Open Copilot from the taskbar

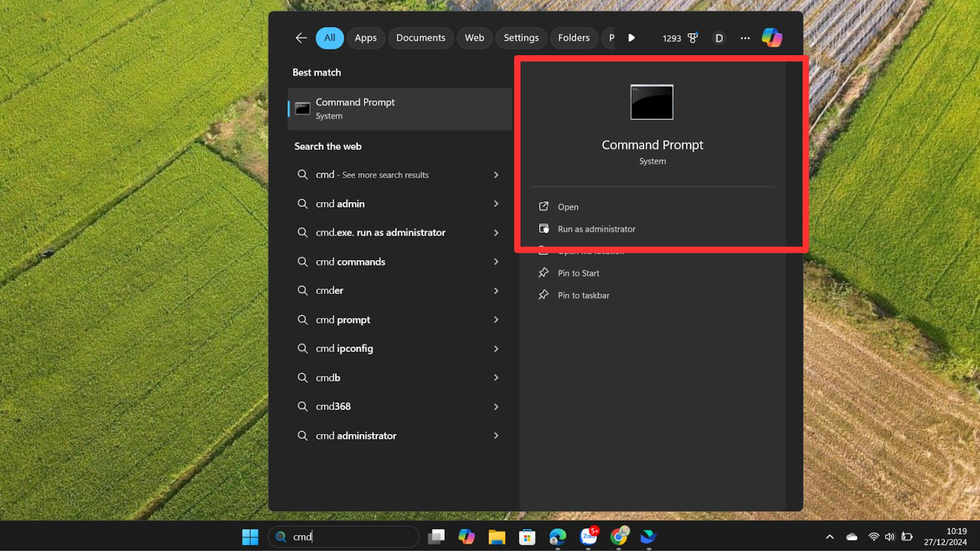click(466, 537)
